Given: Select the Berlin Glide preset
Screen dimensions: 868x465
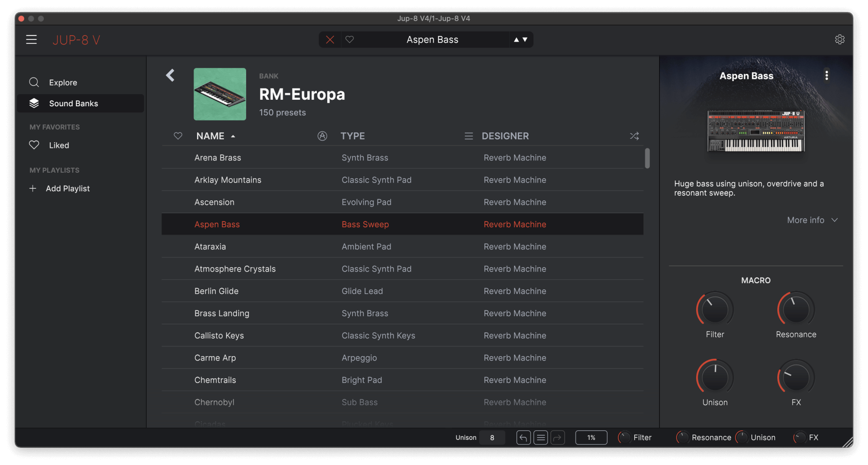Looking at the screenshot, I should point(217,291).
